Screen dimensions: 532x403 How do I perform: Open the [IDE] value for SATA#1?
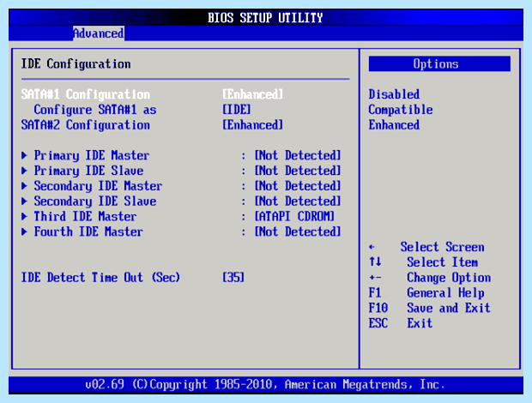point(237,110)
